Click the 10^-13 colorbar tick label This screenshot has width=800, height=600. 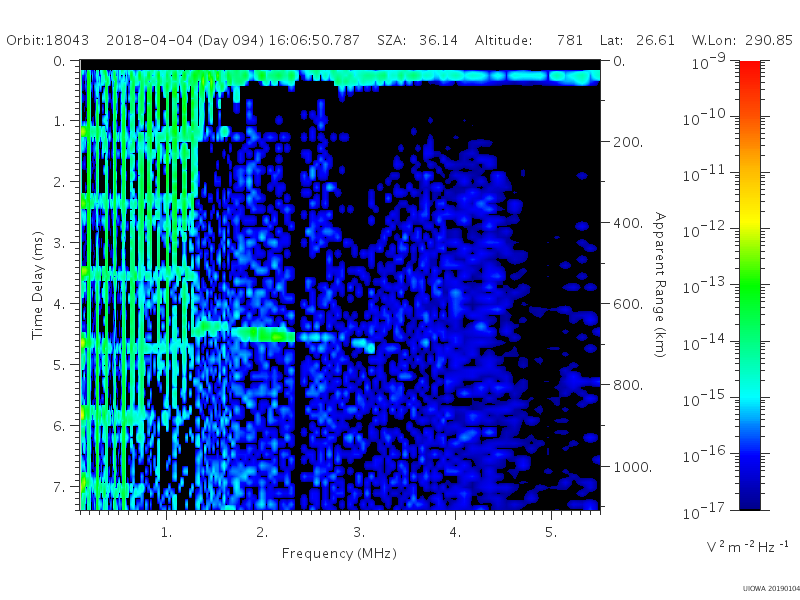[705, 286]
